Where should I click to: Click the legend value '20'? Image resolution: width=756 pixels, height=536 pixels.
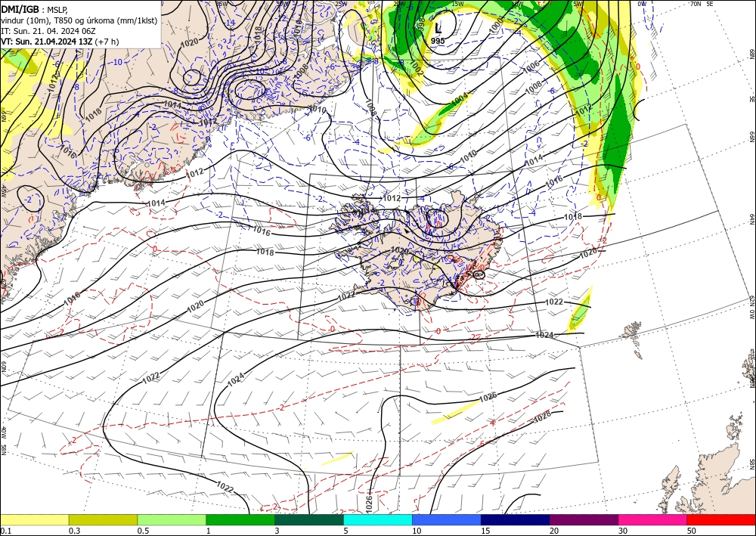coord(554,531)
